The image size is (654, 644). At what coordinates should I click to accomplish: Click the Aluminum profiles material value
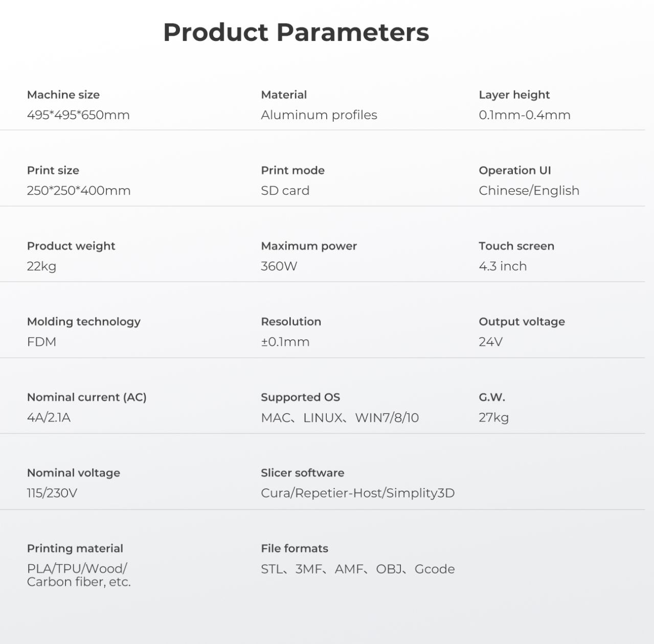tap(319, 115)
